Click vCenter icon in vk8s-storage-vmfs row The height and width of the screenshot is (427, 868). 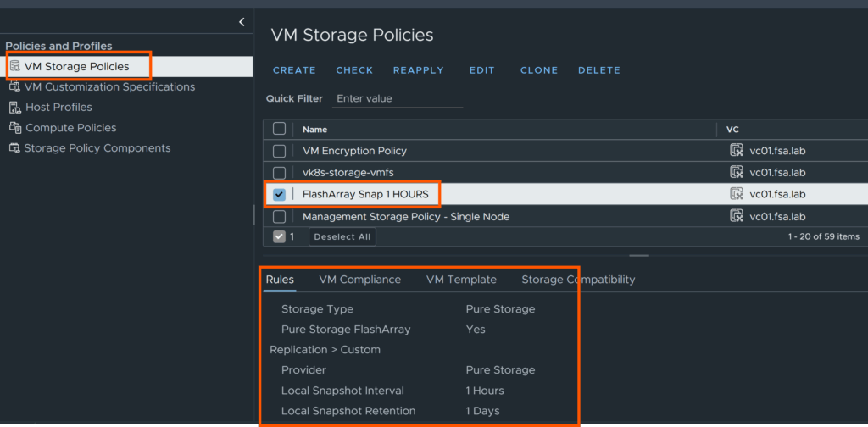pyautogui.click(x=737, y=172)
